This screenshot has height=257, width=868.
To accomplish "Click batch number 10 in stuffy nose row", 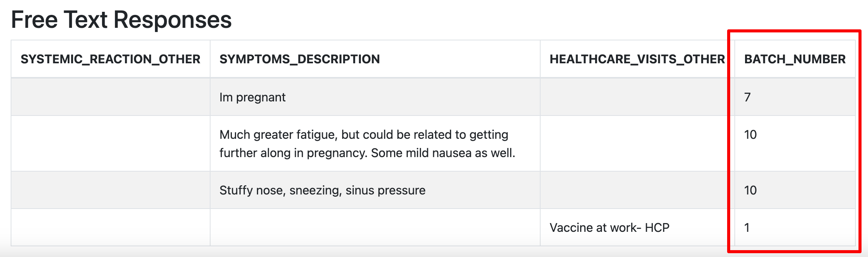I will (x=795, y=190).
